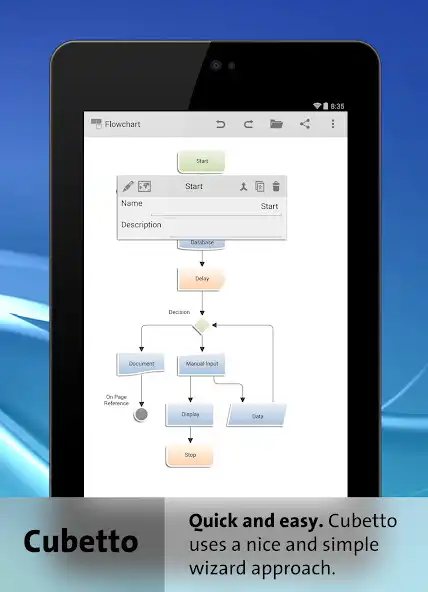428x592 pixels.
Task: Open the folder icon in toolbar
Action: pyautogui.click(x=276, y=124)
